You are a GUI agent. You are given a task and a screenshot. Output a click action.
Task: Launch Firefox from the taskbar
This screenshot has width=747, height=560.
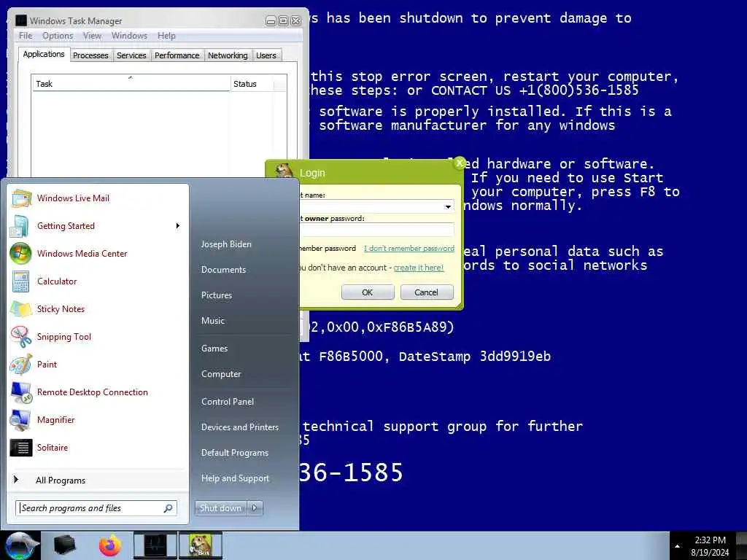pyautogui.click(x=109, y=545)
